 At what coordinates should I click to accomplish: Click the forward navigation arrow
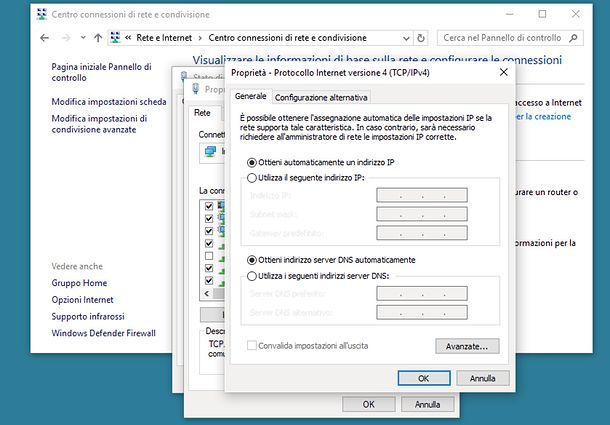click(66, 38)
